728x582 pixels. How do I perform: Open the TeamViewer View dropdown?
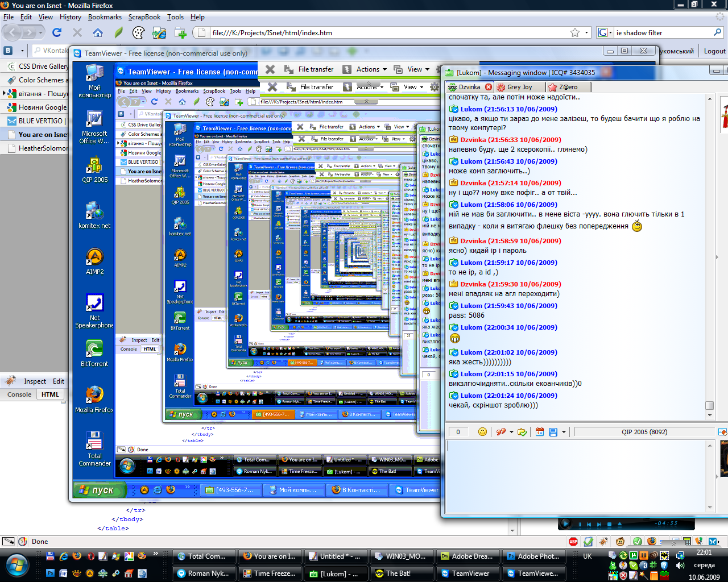tap(412, 69)
